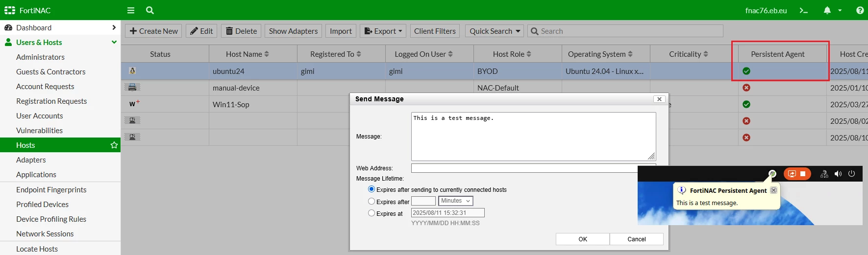This screenshot has height=255, width=868.
Task: Open the notifications dropdown arrow
Action: tap(840, 10)
